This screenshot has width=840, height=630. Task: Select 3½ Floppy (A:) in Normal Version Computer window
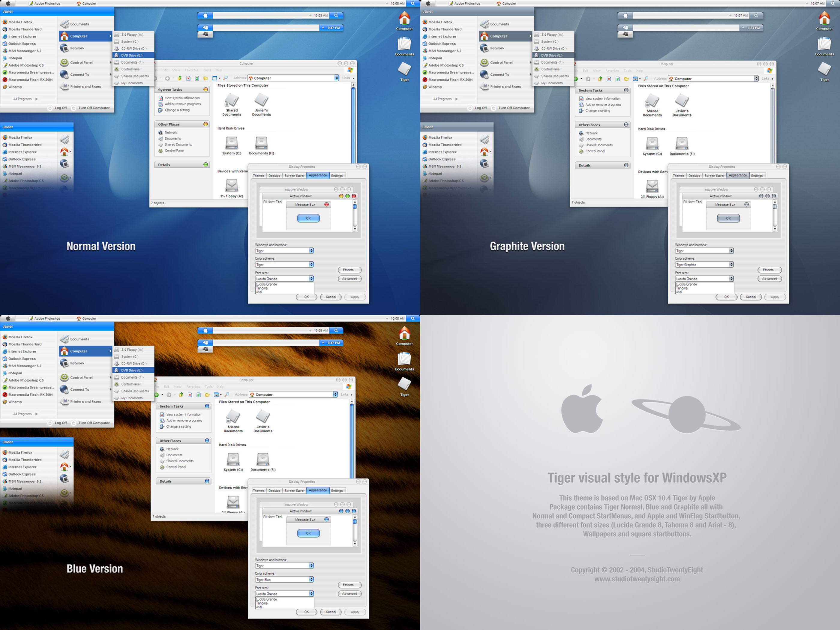pos(232,188)
